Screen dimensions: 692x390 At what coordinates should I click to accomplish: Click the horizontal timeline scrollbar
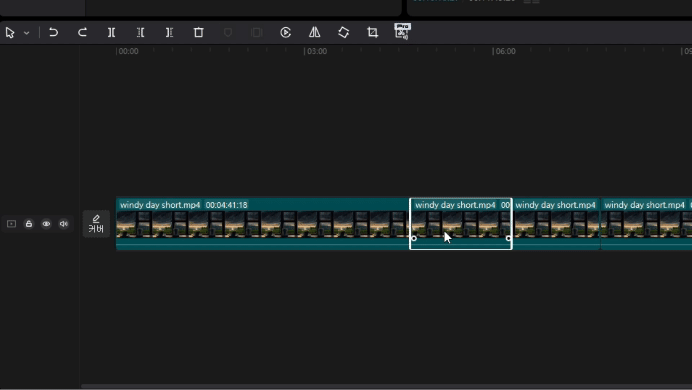[x=386, y=386]
